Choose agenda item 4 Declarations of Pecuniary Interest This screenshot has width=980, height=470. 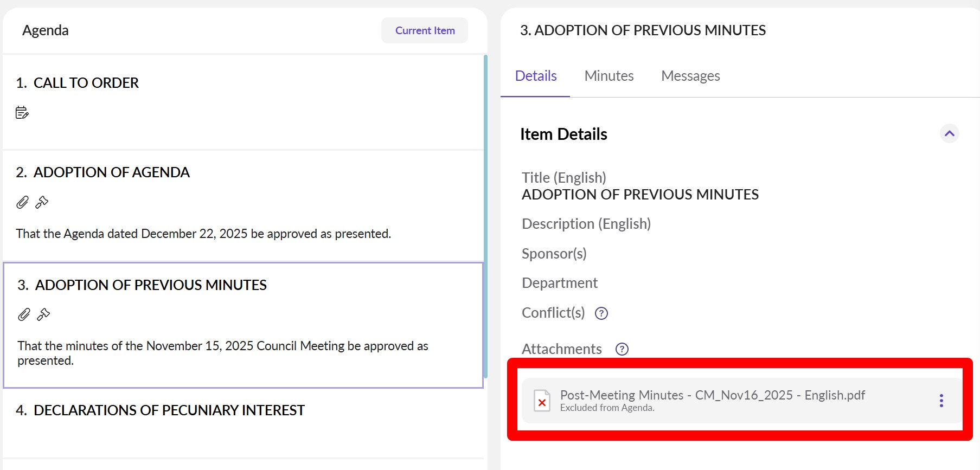[x=169, y=410]
